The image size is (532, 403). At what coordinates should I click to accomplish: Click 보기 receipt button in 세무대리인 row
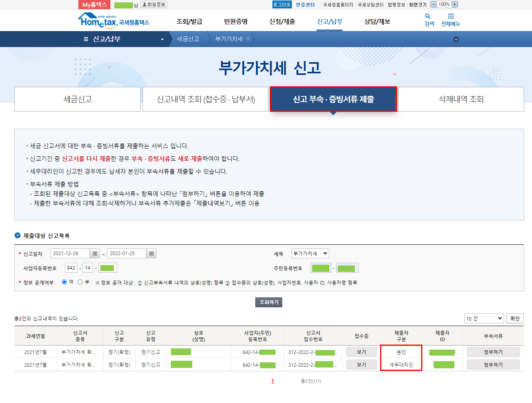click(x=361, y=365)
